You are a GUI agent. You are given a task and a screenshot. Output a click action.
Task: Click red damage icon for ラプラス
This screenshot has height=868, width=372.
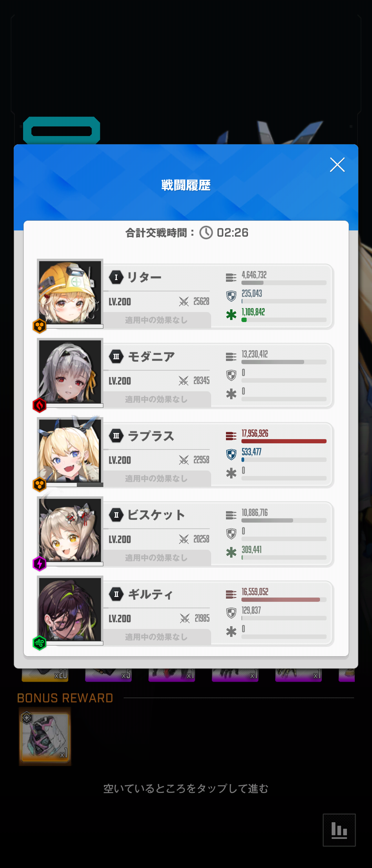click(231, 436)
